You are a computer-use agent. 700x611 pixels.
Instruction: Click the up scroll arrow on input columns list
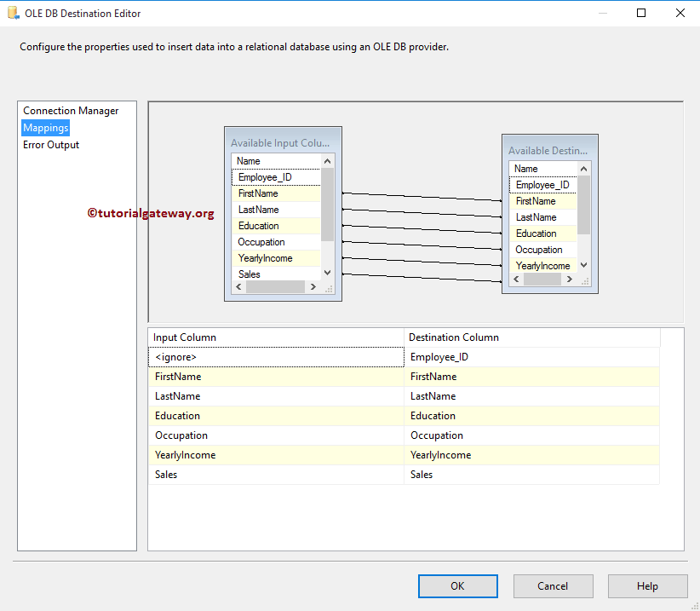327,161
